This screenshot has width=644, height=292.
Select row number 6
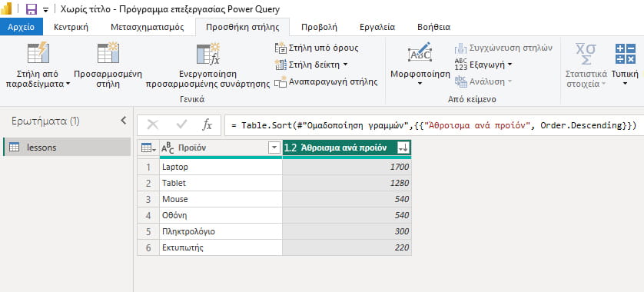[148, 247]
